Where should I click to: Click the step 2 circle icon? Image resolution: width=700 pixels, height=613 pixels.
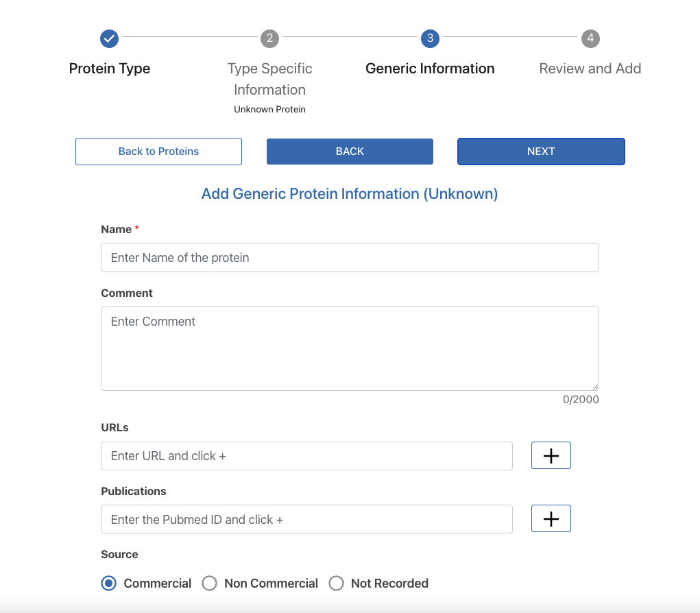point(269,38)
